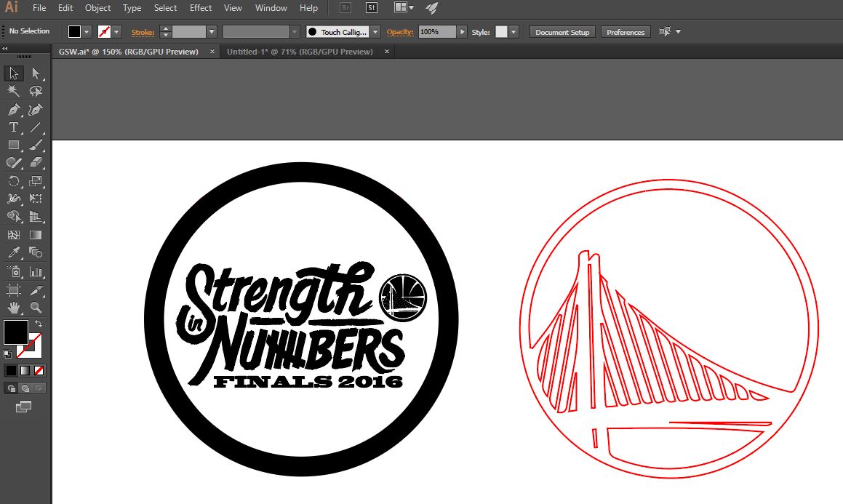Open the fill color dropdown arrow

[x=87, y=32]
